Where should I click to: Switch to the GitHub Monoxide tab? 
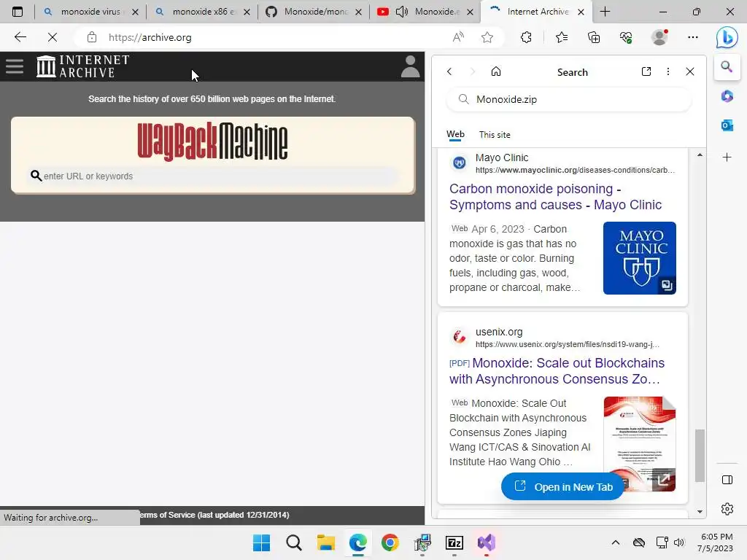tap(314, 12)
